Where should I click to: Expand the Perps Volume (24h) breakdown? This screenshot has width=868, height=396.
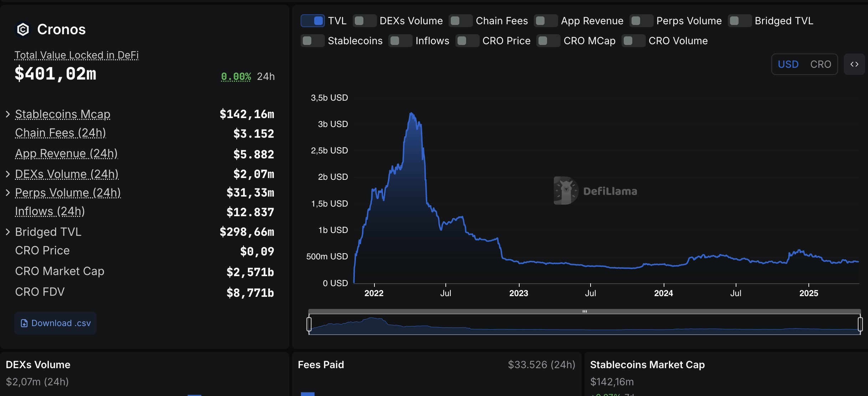coord(8,193)
